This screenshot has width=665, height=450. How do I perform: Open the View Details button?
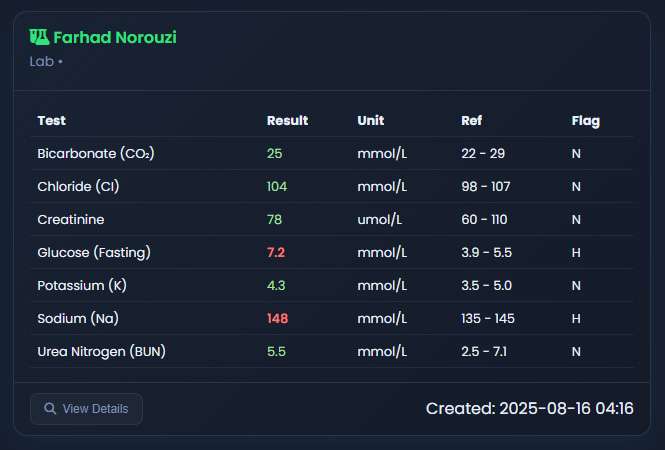(86, 409)
